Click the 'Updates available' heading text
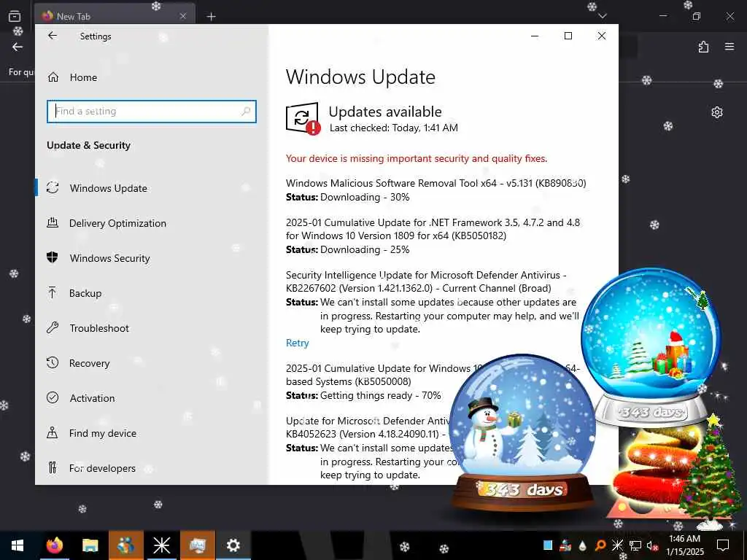The height and width of the screenshot is (560, 747). point(385,112)
